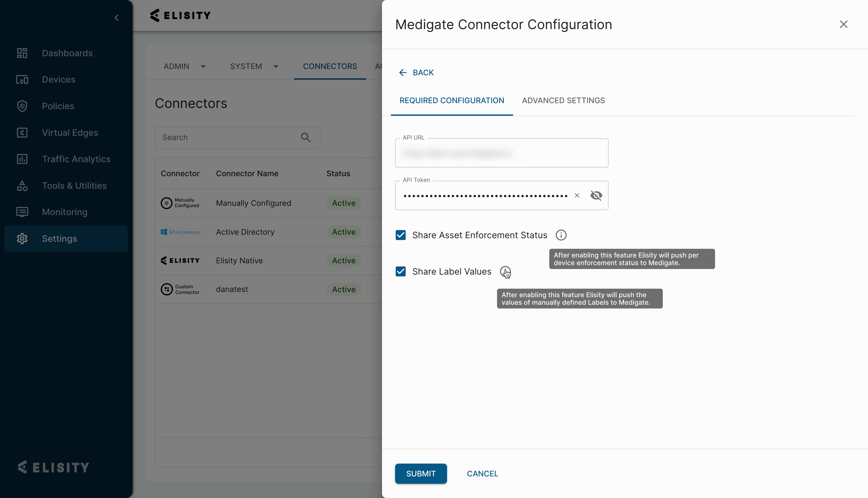Open the Monitoring sidebar page
Screen dimensions: 868x498
[x=65, y=212]
